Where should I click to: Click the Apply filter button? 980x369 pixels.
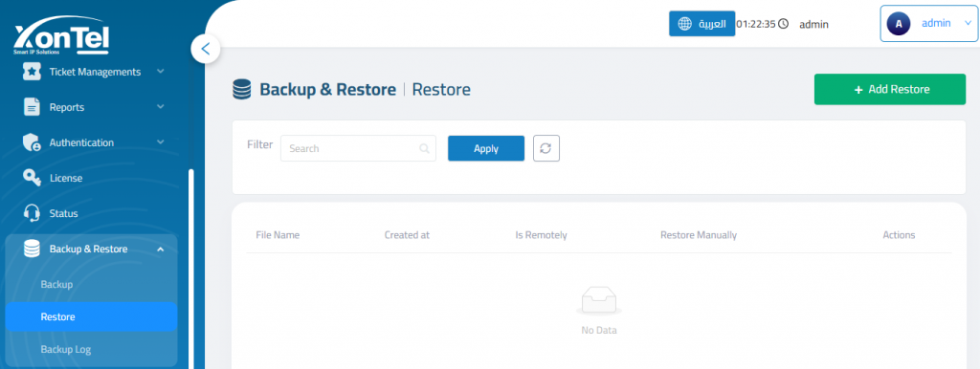(486, 148)
